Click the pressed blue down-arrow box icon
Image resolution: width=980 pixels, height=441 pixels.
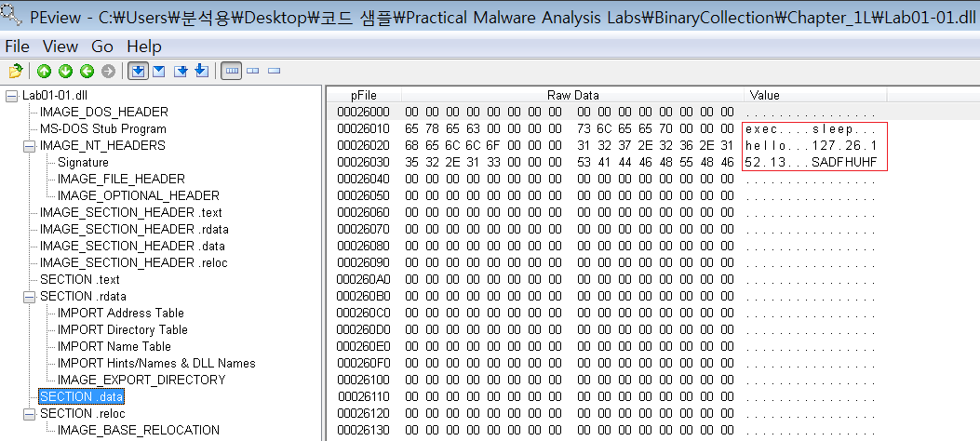(x=138, y=72)
